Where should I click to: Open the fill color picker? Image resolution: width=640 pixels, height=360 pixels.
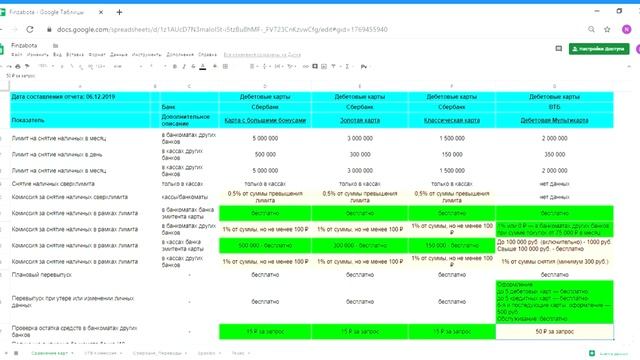point(215,66)
